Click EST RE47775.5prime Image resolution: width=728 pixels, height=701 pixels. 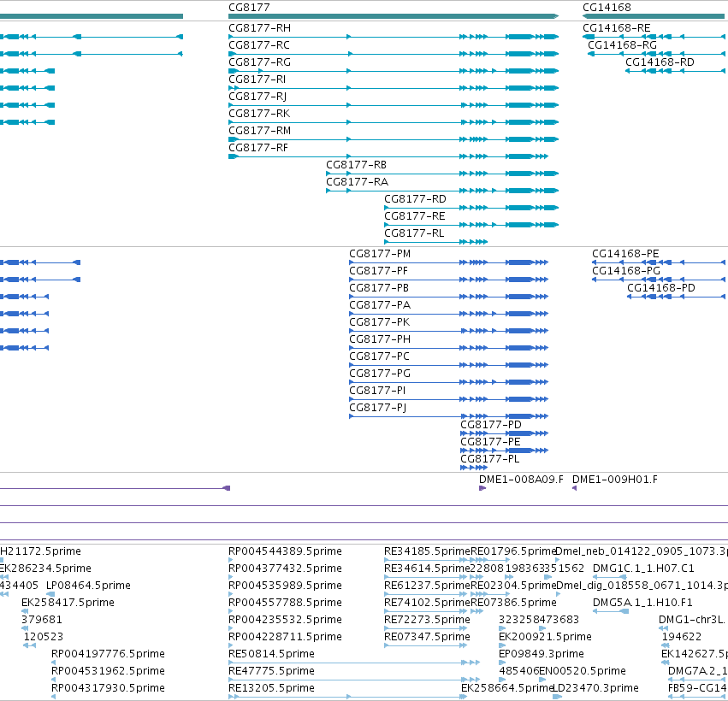(271, 671)
